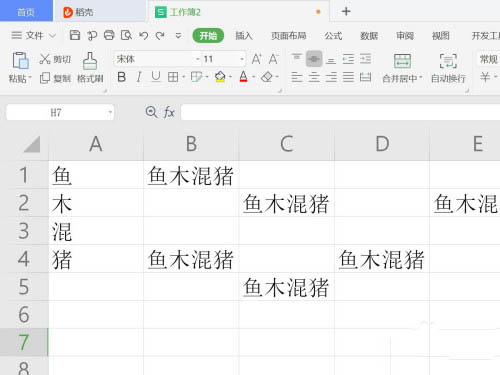Viewport: 500px width, 375px height.
Task: Click the fill color bucket
Action: click(220, 77)
